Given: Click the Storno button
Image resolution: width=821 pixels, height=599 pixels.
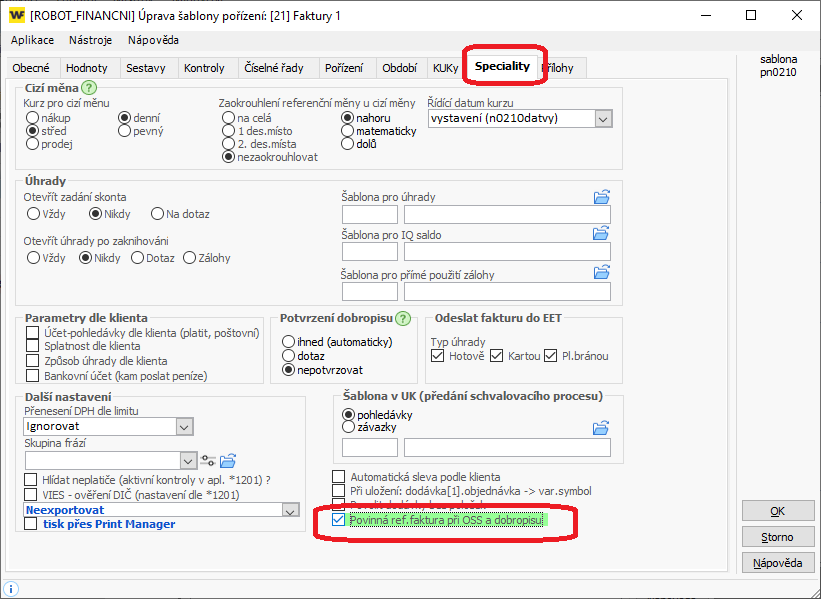Looking at the screenshot, I should (778, 537).
